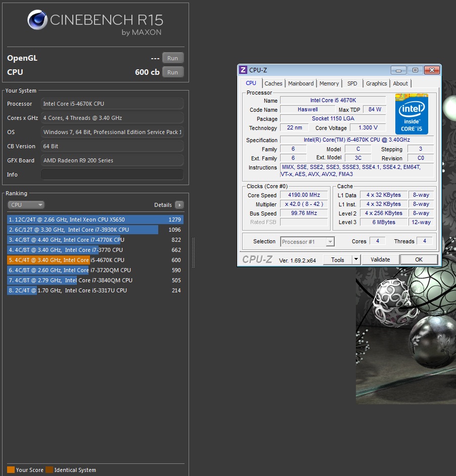Screen dimensions: 456x476
Task: Click the Intel Core i5 logo badge
Action: [412, 114]
